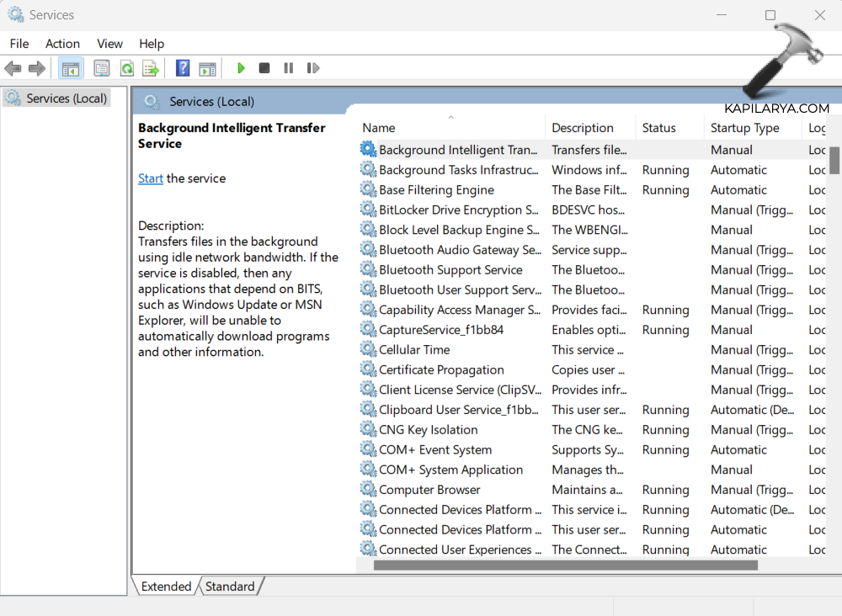Click the Refresh toolbar icon

(x=126, y=68)
